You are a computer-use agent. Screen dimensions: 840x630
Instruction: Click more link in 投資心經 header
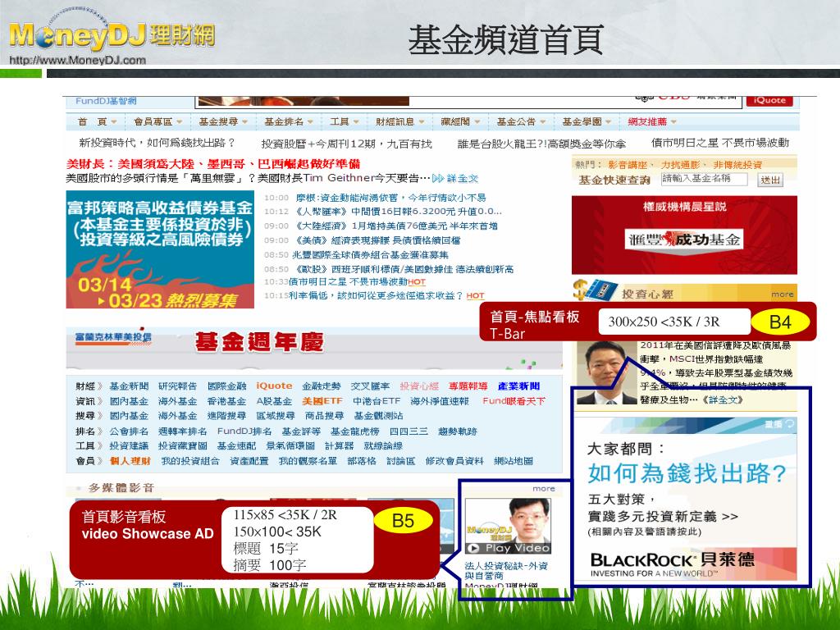pos(782,294)
